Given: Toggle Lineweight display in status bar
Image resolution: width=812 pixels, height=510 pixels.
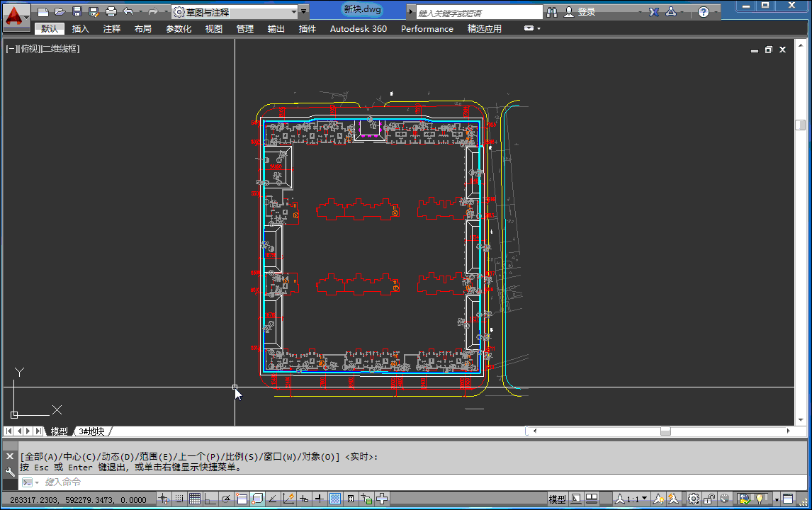Looking at the screenshot, I should pyautogui.click(x=320, y=499).
